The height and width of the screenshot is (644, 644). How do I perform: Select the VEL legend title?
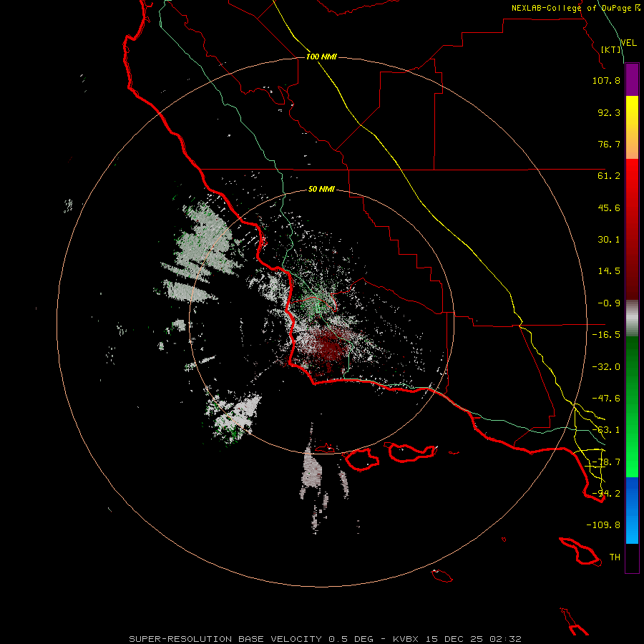point(628,42)
